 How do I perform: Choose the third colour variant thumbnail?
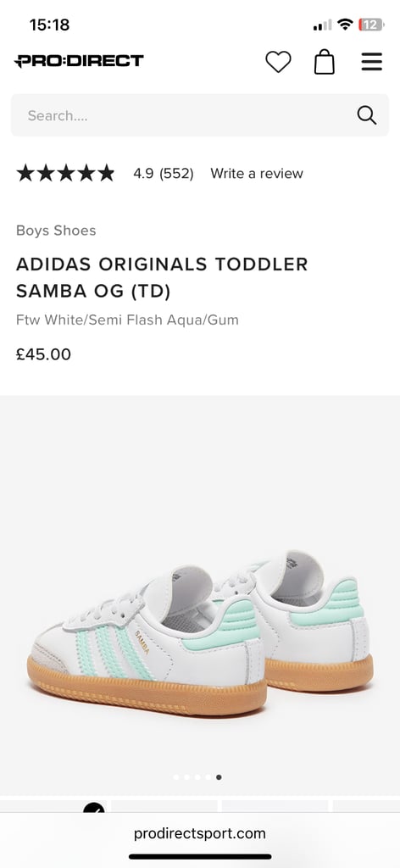[275, 806]
